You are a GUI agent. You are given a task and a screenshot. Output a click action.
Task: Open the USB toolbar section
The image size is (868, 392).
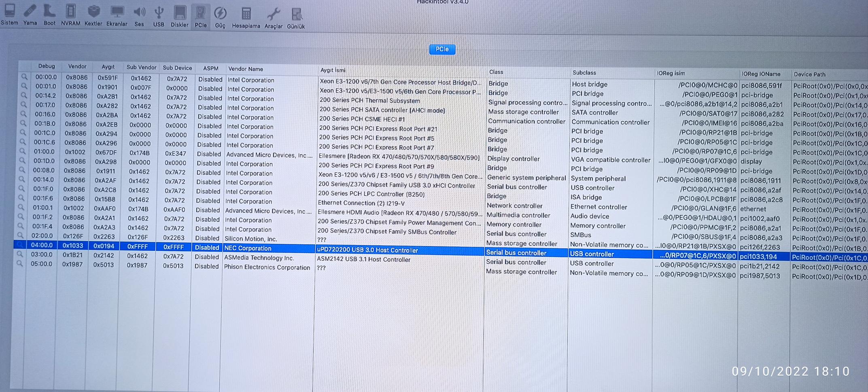tap(159, 16)
